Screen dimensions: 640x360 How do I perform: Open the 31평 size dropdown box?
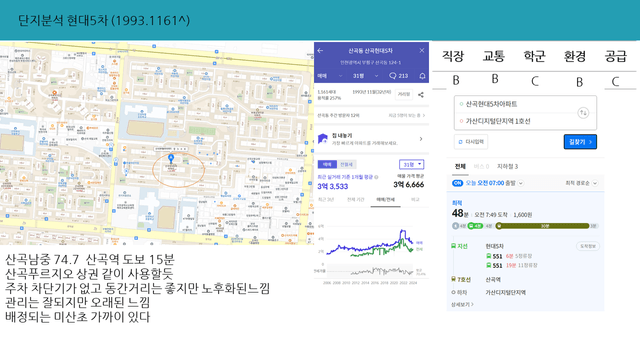pyautogui.click(x=411, y=164)
